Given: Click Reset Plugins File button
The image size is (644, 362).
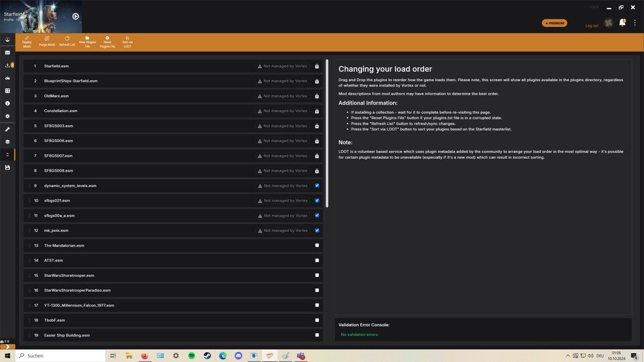Looking at the screenshot, I should [107, 42].
